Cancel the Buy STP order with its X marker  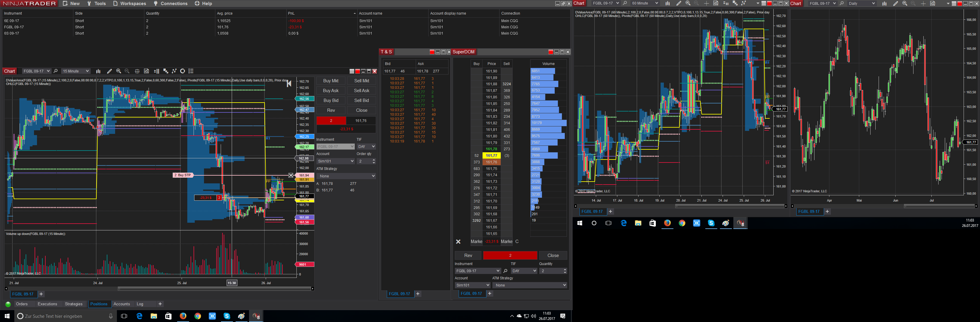coord(291,175)
